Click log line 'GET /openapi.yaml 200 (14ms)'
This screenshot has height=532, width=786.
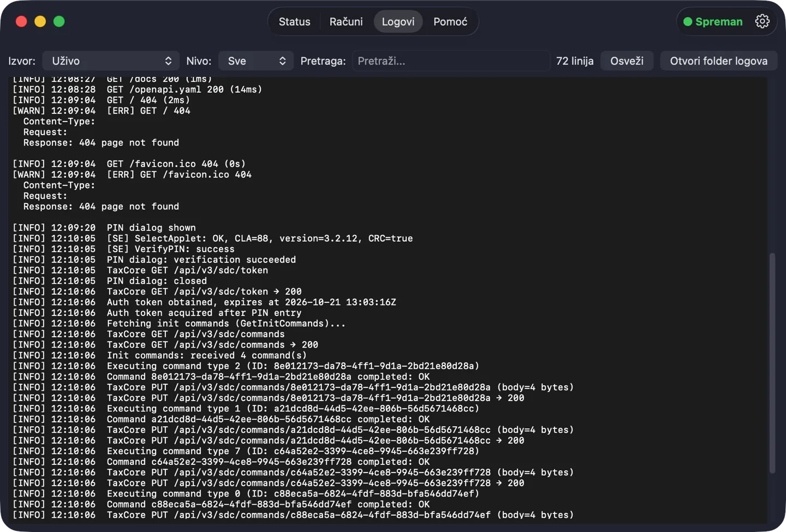(138, 89)
